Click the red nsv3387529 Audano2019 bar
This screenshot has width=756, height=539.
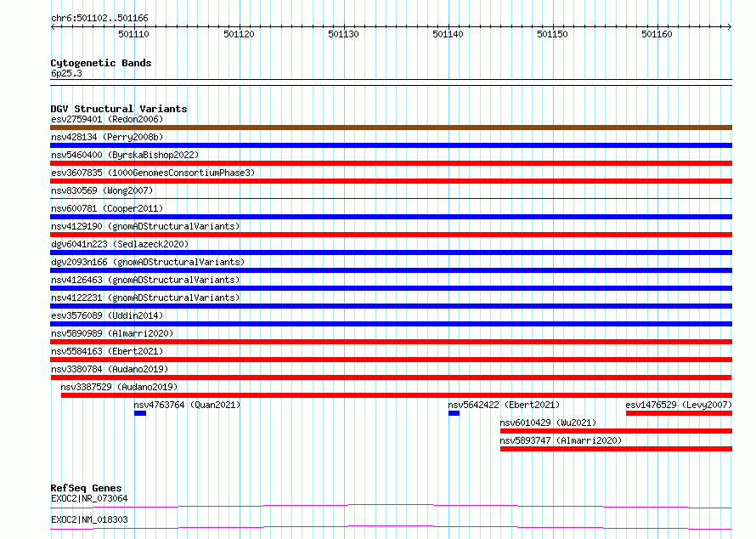click(397, 395)
